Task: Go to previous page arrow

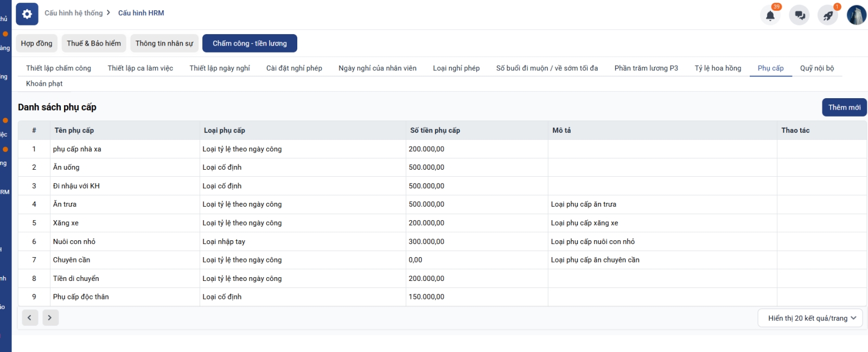Action: click(x=30, y=318)
